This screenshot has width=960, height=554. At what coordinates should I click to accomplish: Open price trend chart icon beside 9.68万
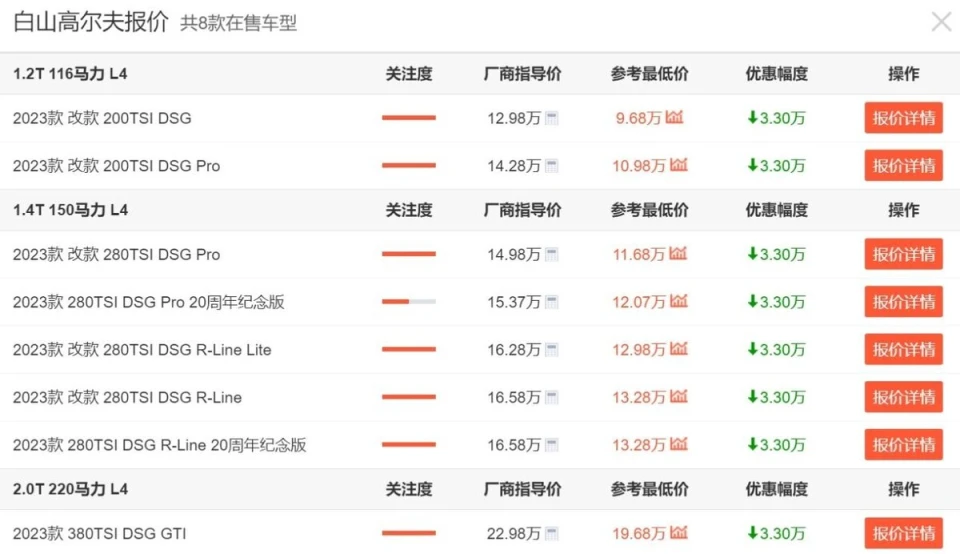[674, 116]
